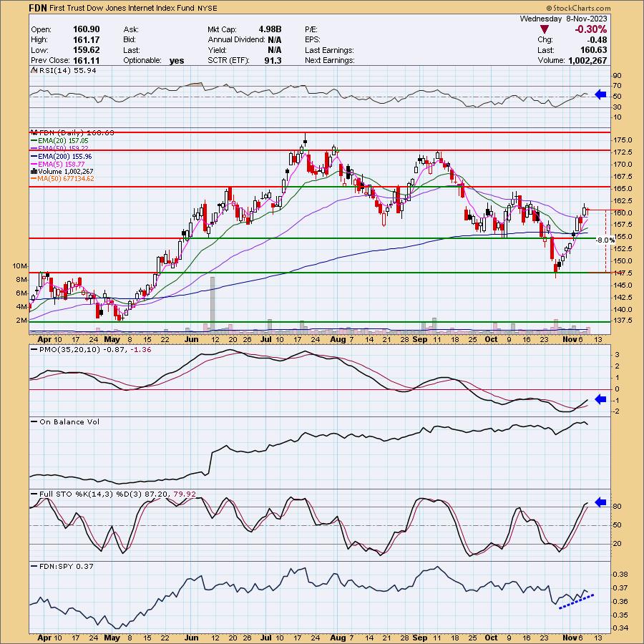Click the SCTR (ETF) value 91.3
Screen dimensions: 644x644
(273, 60)
